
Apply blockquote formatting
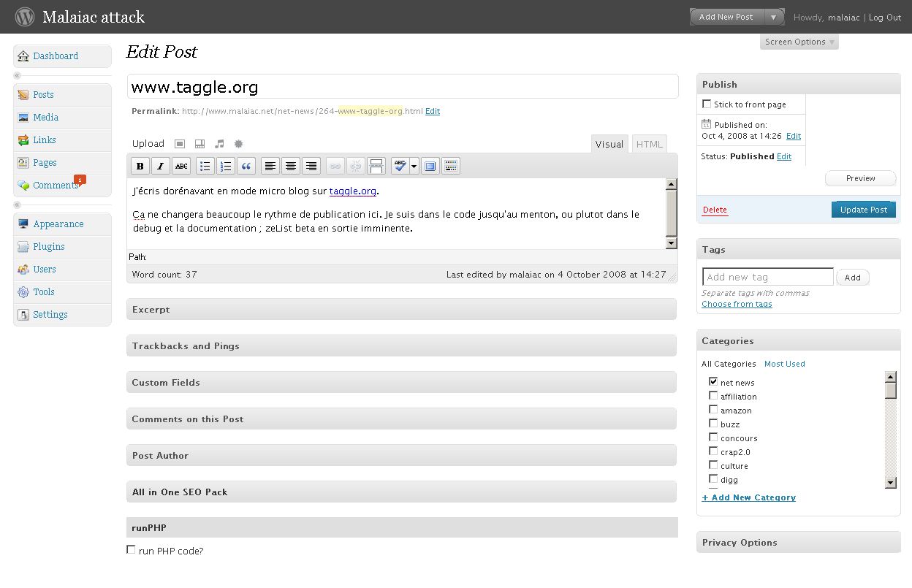click(x=247, y=167)
